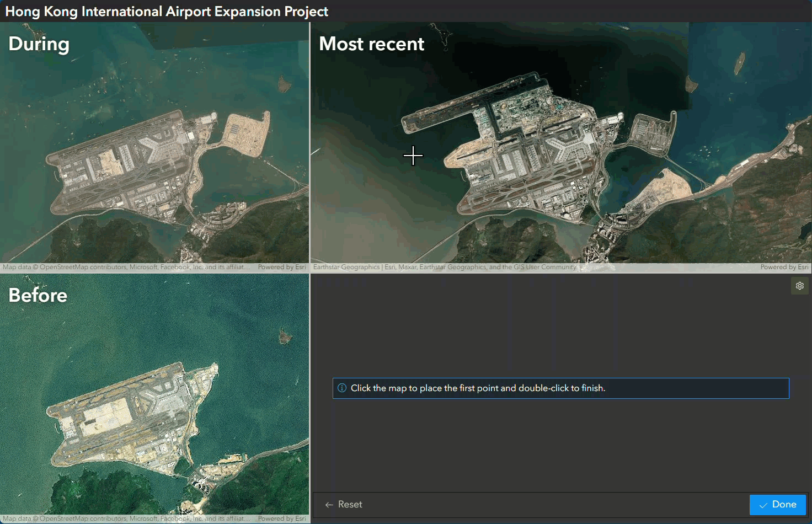The image size is (812, 524).
Task: Click OpenStreetMap attribution on Before map
Action: 126,518
